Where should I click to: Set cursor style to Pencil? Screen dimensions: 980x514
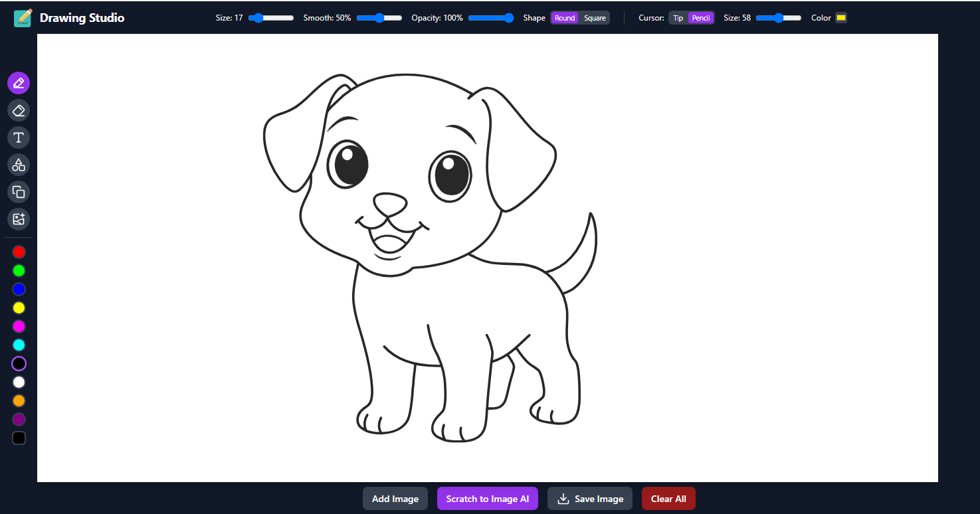(701, 18)
